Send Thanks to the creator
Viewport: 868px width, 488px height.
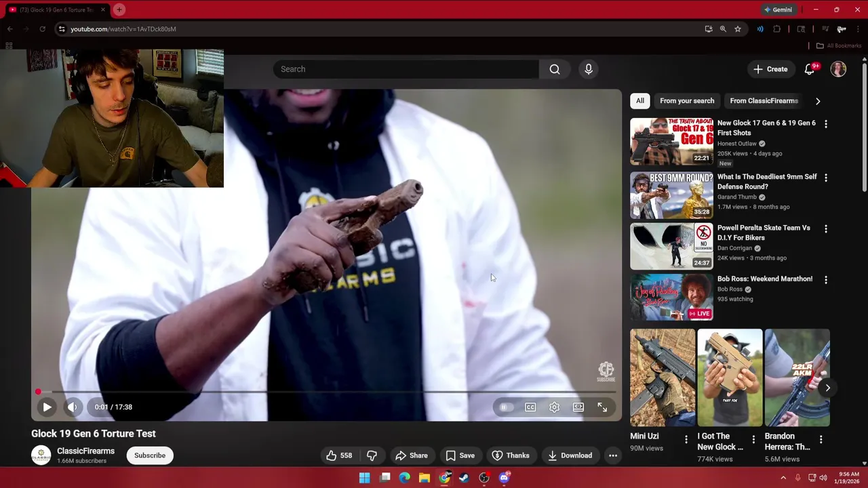tap(511, 455)
